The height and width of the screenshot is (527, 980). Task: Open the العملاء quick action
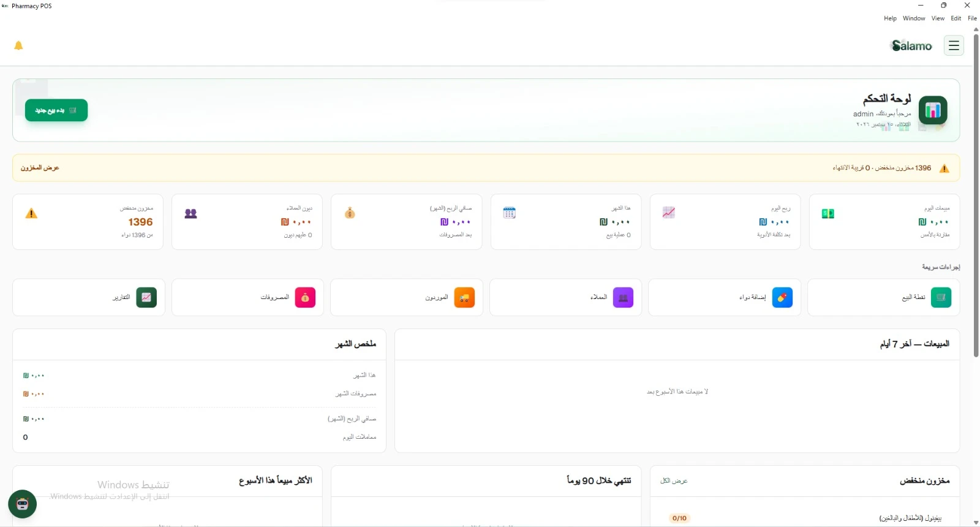566,297
